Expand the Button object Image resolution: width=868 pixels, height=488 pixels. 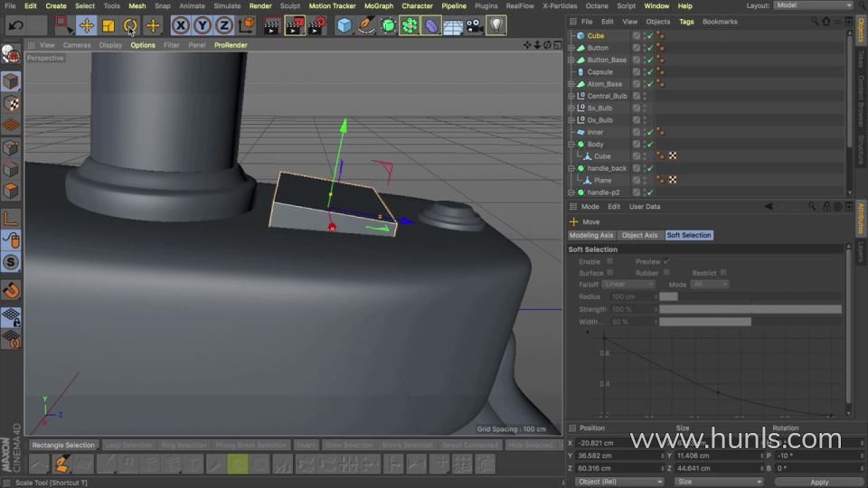pyautogui.click(x=571, y=48)
